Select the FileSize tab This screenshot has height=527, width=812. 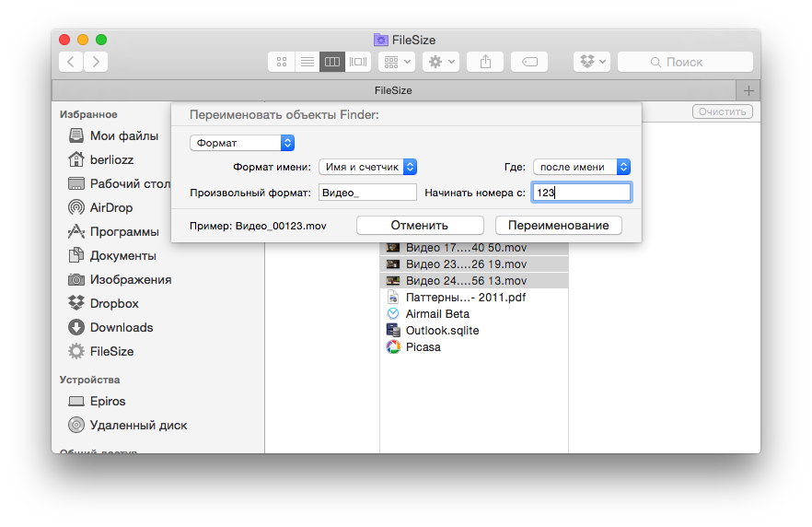(x=393, y=90)
